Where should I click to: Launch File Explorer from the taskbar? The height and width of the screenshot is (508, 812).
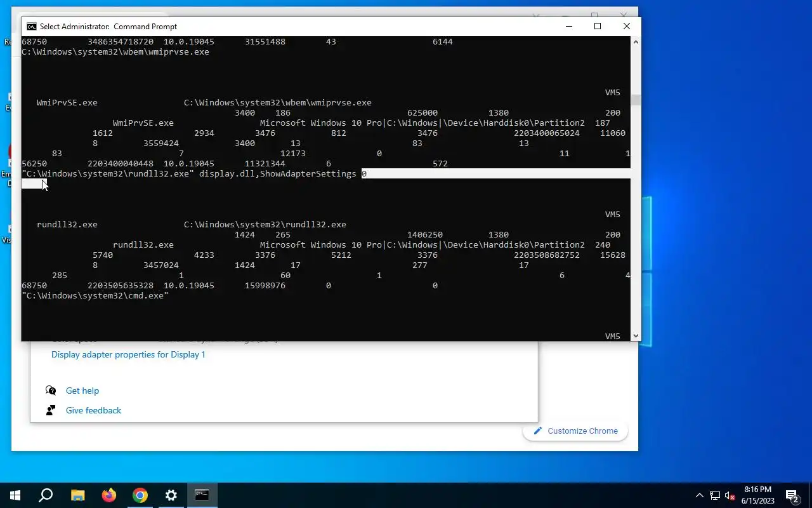(x=77, y=495)
